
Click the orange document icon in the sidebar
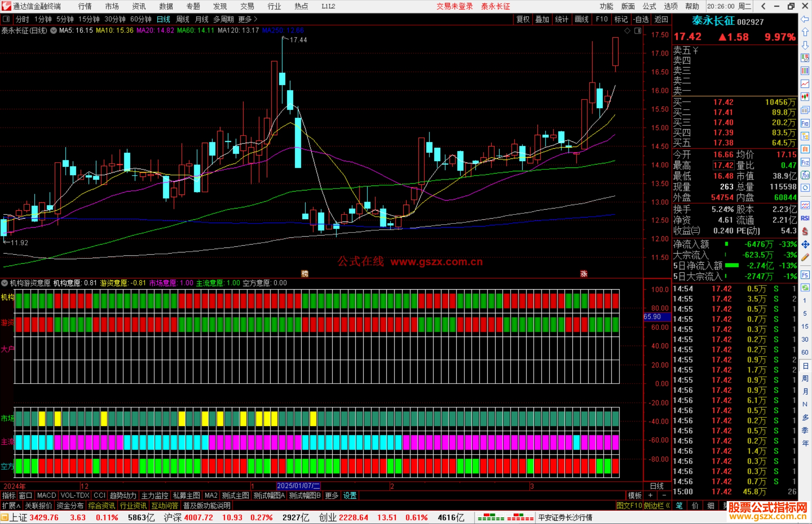click(x=805, y=149)
